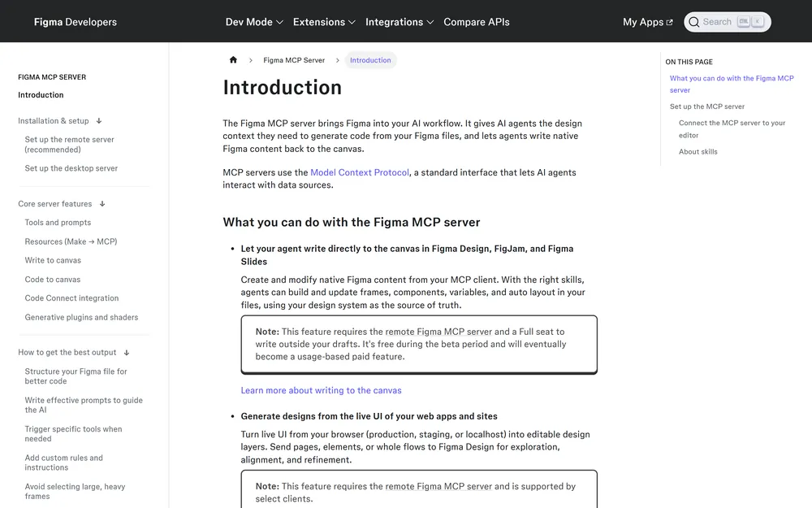Viewport: 812px width, 508px height.
Task: Click remote Figma MCP server in first note
Action: coord(438,332)
